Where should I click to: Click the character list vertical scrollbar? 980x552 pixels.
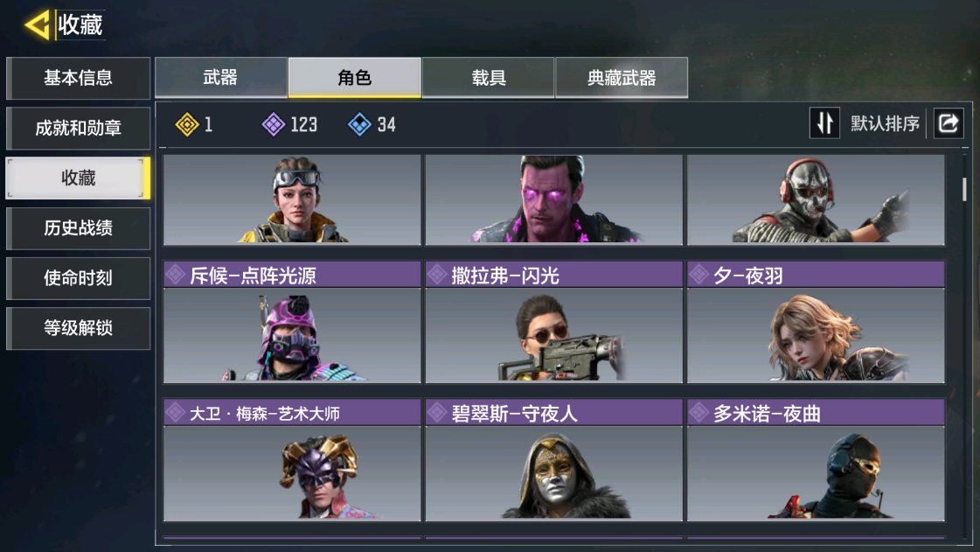tap(964, 190)
